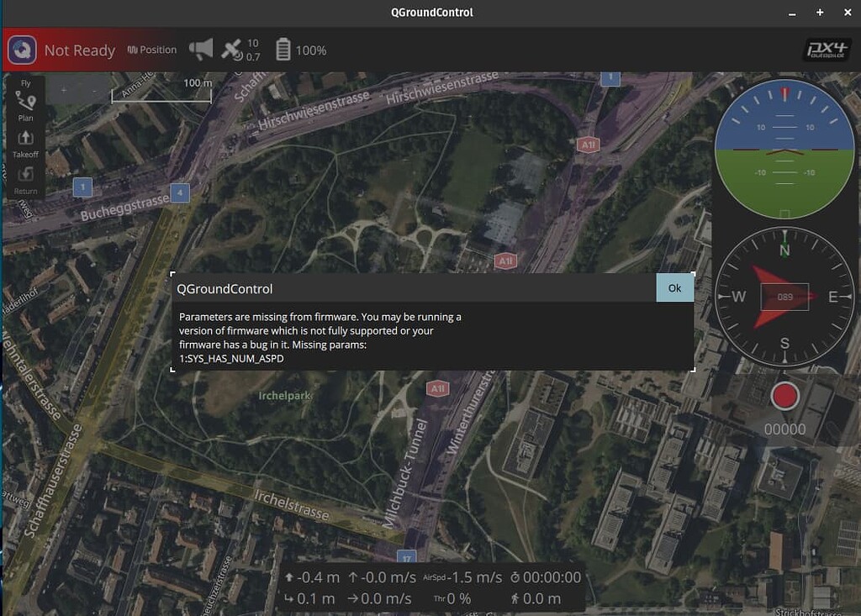Viewport: 861px width, 616px height.
Task: Click the PX4 autopilot logo
Action: coord(827,49)
